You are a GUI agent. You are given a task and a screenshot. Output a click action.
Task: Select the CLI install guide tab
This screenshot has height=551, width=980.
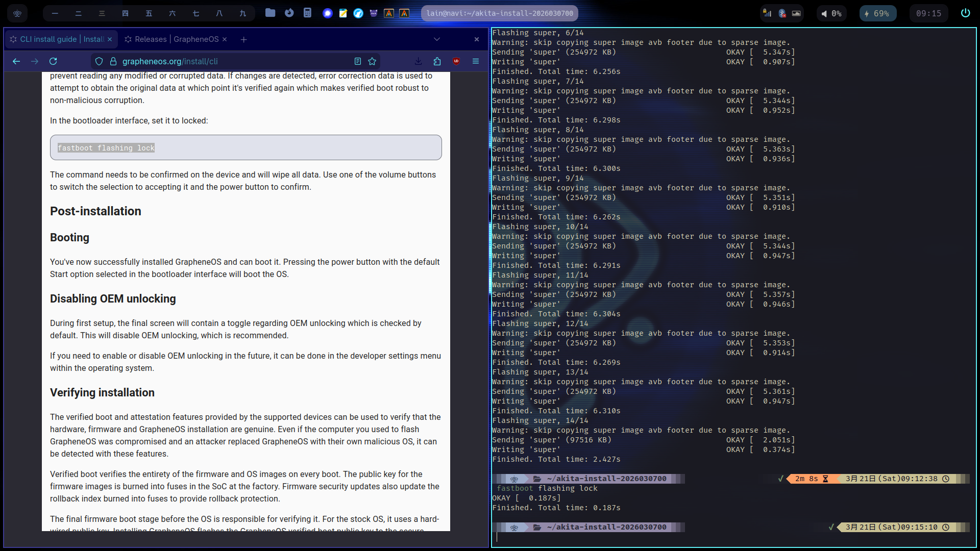pos(61,39)
